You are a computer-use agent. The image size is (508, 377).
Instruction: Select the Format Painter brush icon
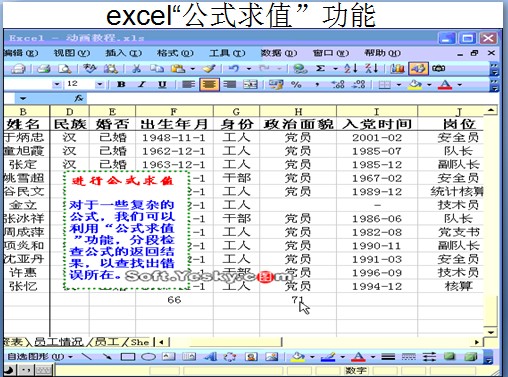209,69
